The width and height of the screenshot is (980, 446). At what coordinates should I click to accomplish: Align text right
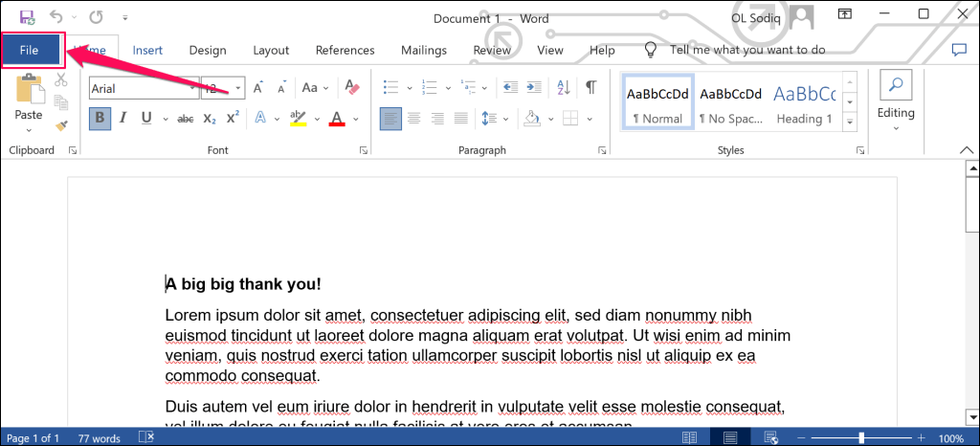437,118
